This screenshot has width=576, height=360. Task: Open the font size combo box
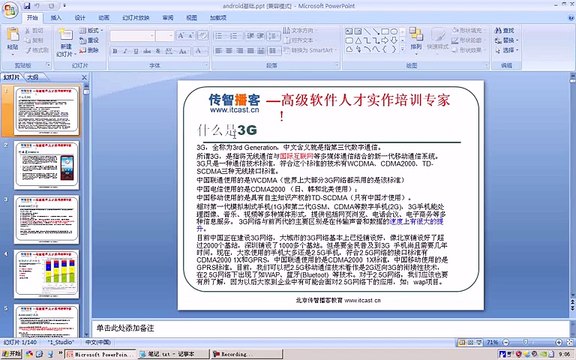[165, 36]
